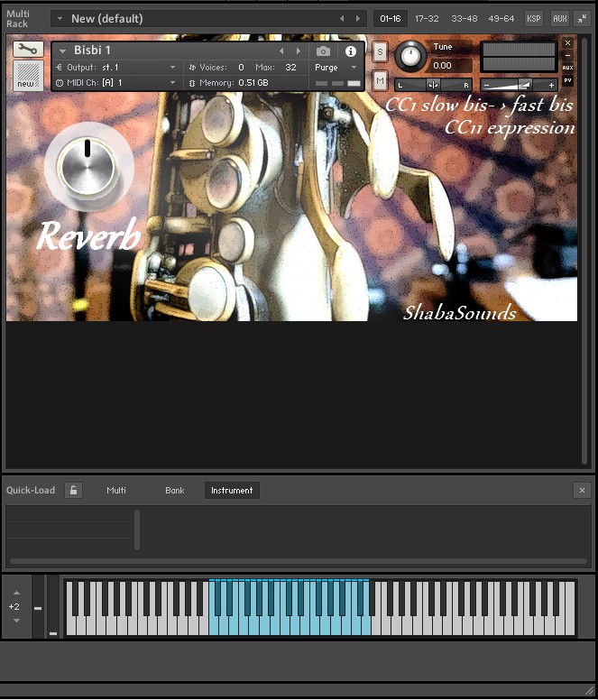
Task: Solo the Bisbi 1 instrument
Action: (380, 52)
